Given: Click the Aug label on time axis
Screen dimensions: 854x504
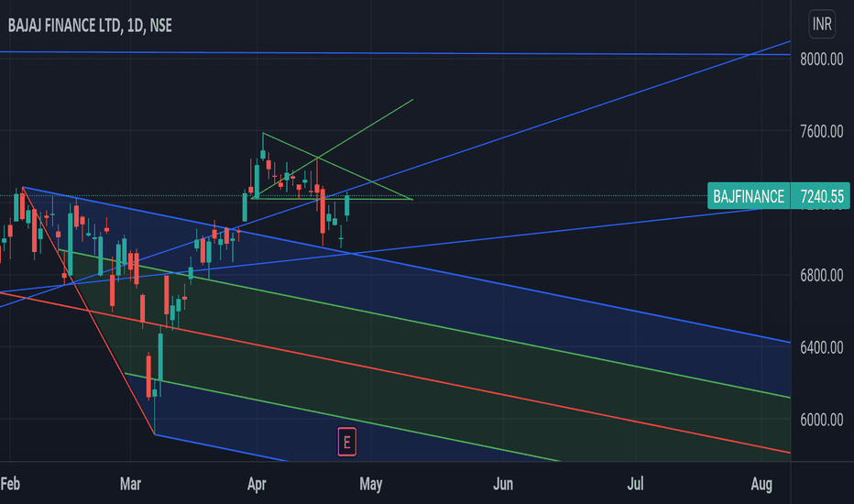Looking at the screenshot, I should [x=761, y=484].
